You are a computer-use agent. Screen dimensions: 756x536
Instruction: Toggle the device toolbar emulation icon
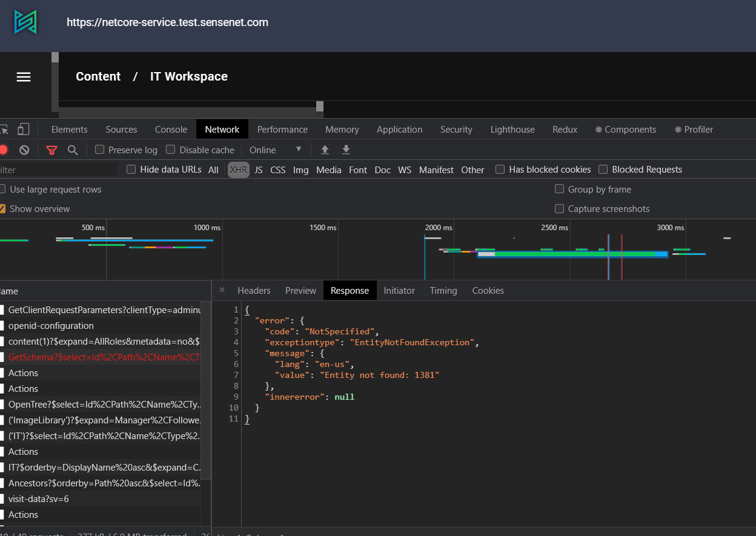click(23, 129)
